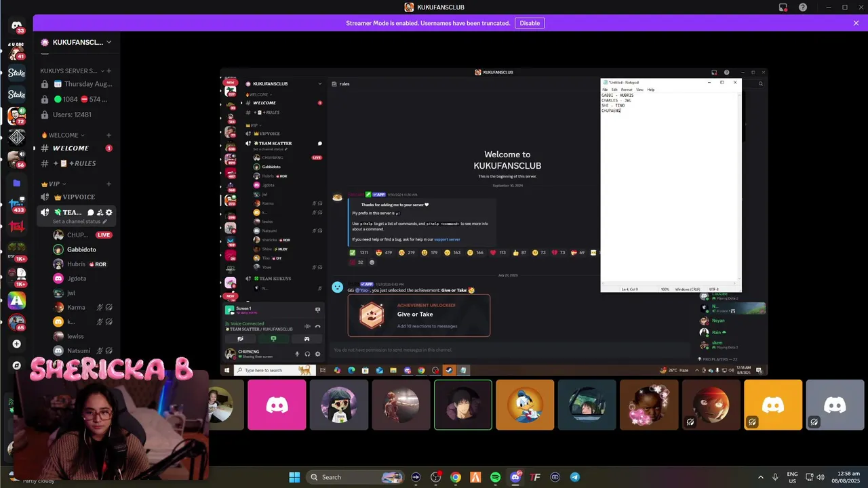Open Discord direct messages home icon

(x=17, y=26)
